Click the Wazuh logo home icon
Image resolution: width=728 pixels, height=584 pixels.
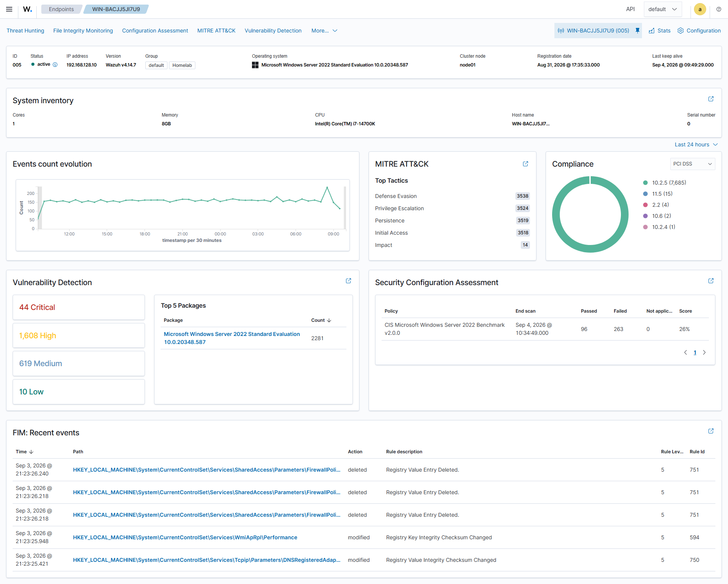point(28,9)
